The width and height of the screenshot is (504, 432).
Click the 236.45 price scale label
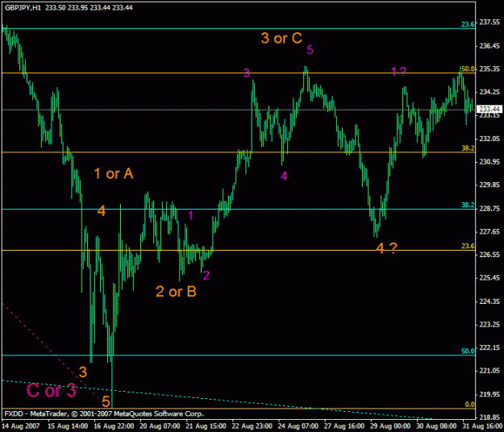[x=489, y=46]
